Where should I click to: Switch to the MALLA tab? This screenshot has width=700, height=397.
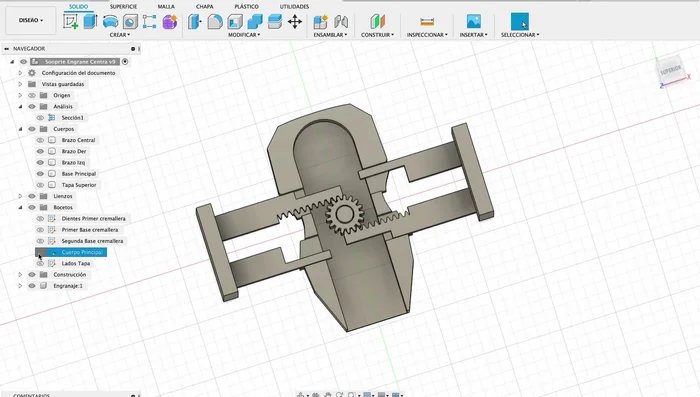pos(166,7)
